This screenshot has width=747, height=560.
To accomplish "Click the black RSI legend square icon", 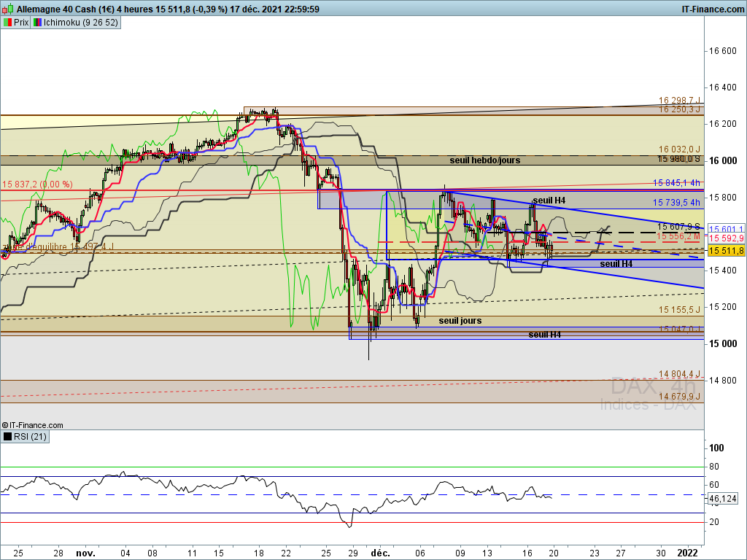I will (x=7, y=437).
